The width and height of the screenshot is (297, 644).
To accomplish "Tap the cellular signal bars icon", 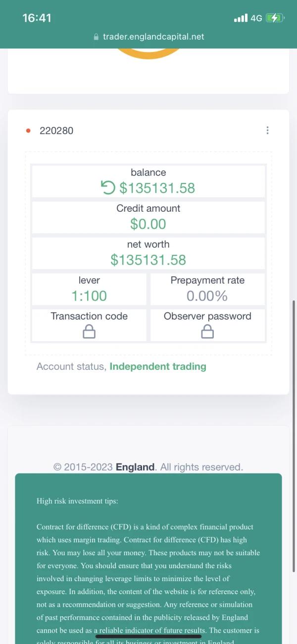I will pos(241,18).
